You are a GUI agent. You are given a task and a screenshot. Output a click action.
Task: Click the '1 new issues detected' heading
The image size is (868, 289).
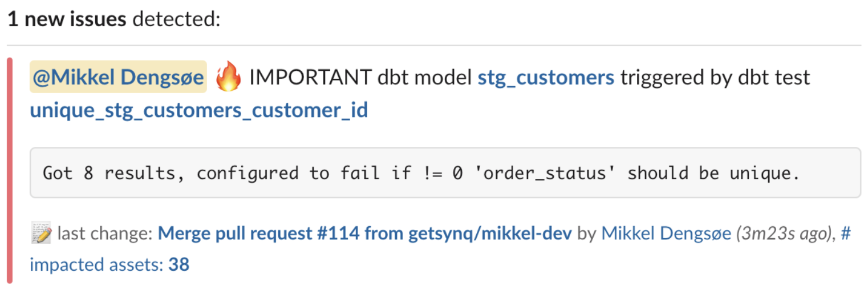tap(113, 19)
